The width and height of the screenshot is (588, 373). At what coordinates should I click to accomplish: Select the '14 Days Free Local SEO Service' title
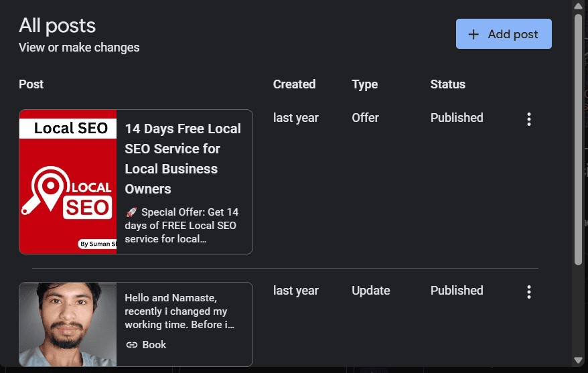point(183,159)
